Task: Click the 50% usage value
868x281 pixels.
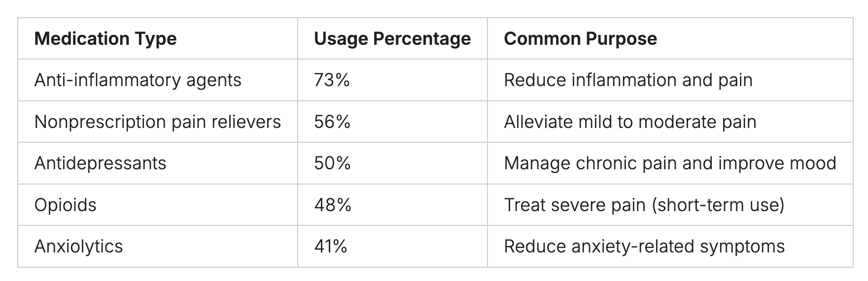Action: [332, 163]
